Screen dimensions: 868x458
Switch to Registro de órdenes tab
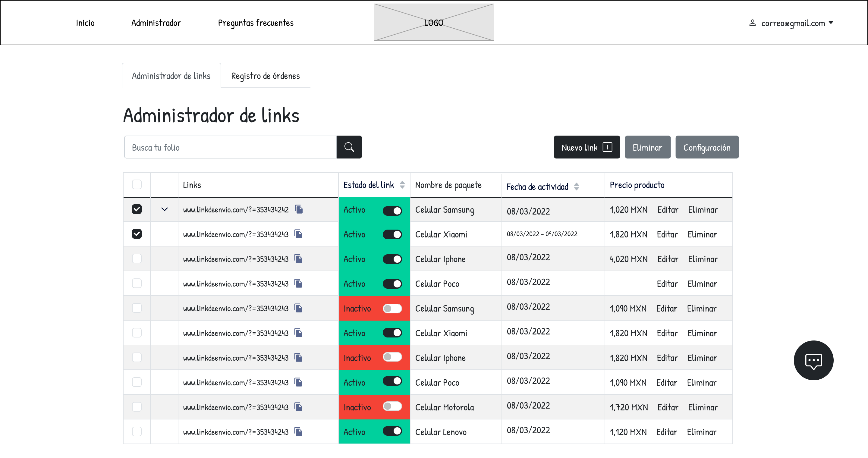[265, 76]
